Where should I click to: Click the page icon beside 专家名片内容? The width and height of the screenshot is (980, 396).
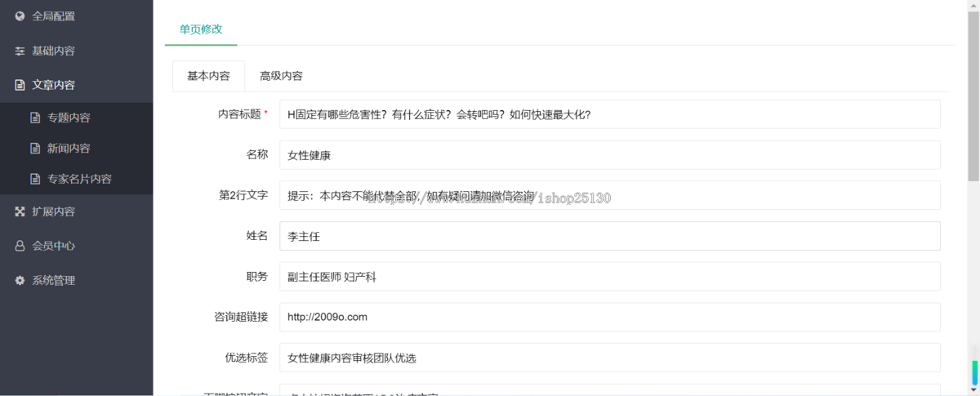[35, 179]
